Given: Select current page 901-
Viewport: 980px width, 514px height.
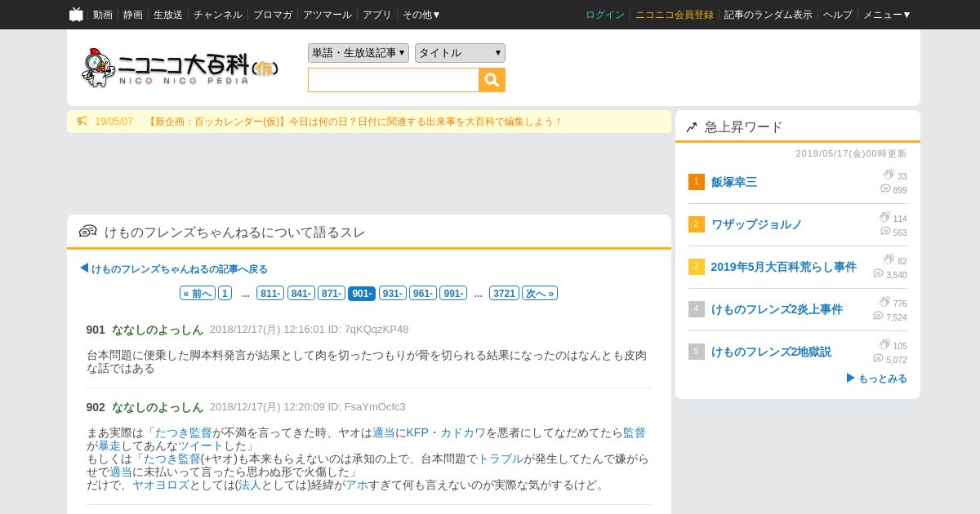Looking at the screenshot, I should point(362,294).
